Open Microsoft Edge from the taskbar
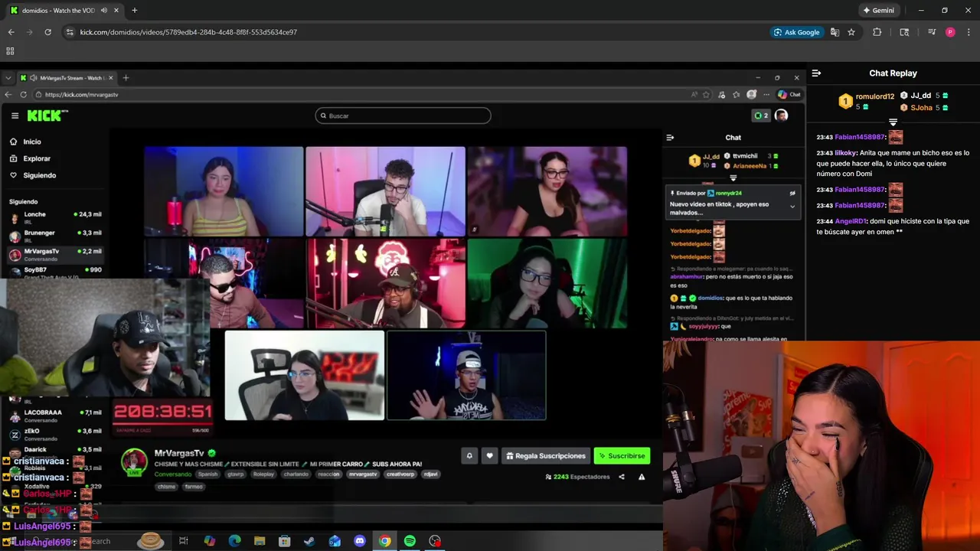Screen dimensions: 980x551 click(x=234, y=541)
